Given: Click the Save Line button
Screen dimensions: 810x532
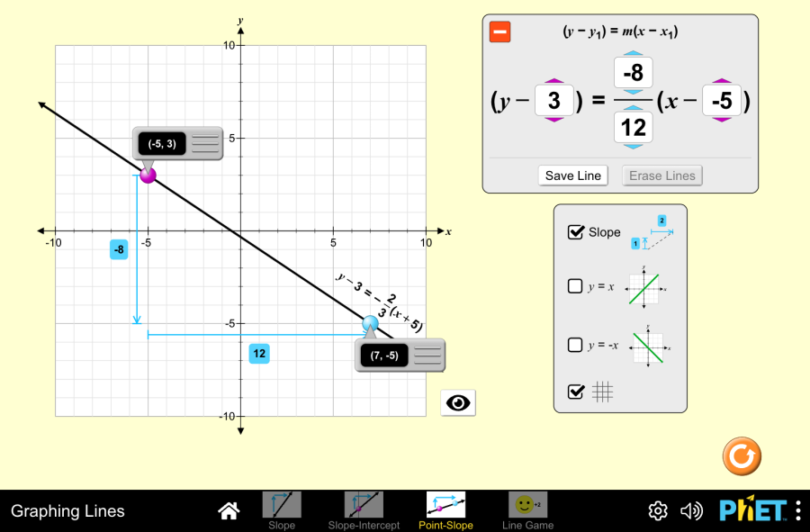Looking at the screenshot, I should [x=572, y=176].
